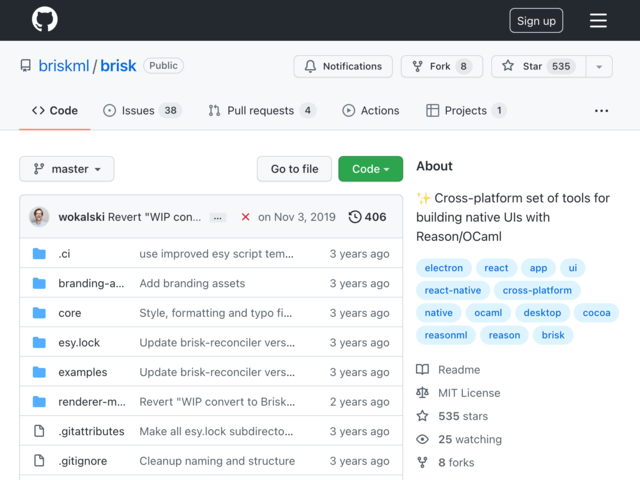
Task: Open the Readme book icon link
Action: pyautogui.click(x=422, y=369)
